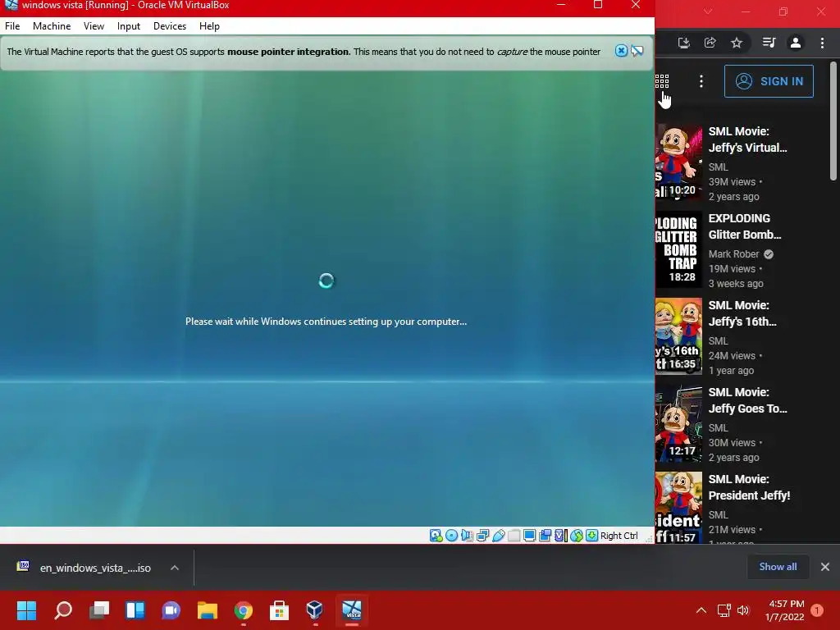The height and width of the screenshot is (630, 840).
Task: Click the Mark Rober channel name
Action: tap(734, 254)
